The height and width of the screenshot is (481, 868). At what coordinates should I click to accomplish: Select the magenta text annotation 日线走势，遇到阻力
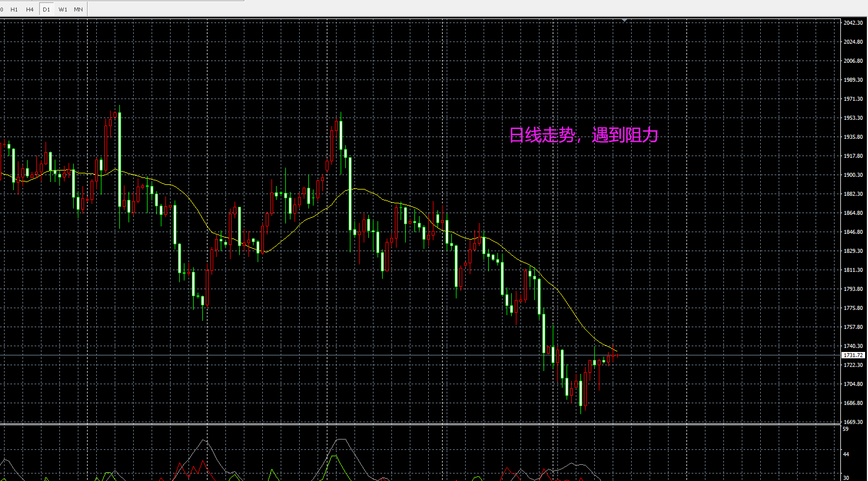tap(583, 135)
